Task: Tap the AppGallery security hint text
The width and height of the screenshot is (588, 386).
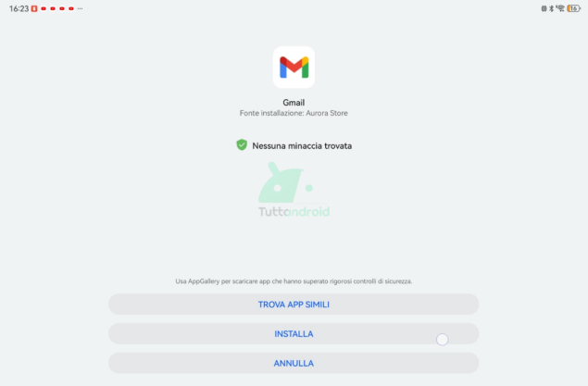Action: pos(294,281)
